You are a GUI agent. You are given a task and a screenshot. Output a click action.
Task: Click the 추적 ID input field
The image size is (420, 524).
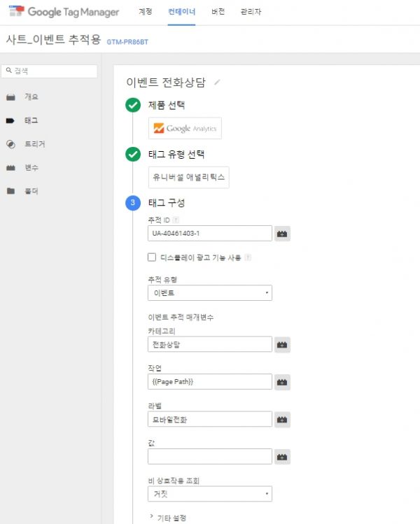coord(210,233)
